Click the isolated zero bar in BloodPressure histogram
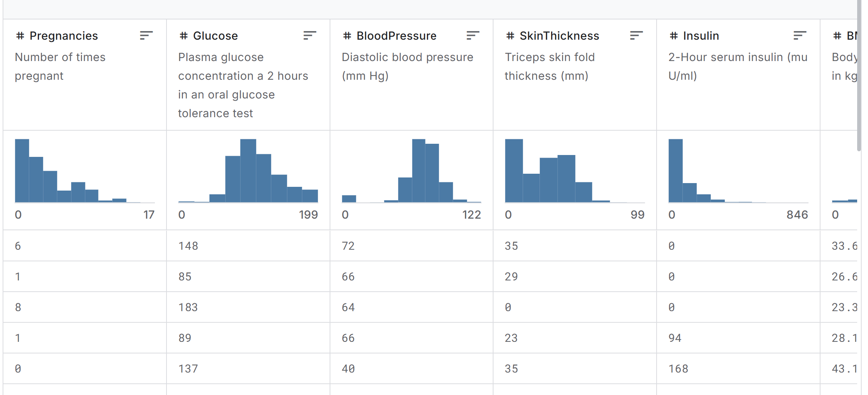Screen dimensions: 868x395 349,199
